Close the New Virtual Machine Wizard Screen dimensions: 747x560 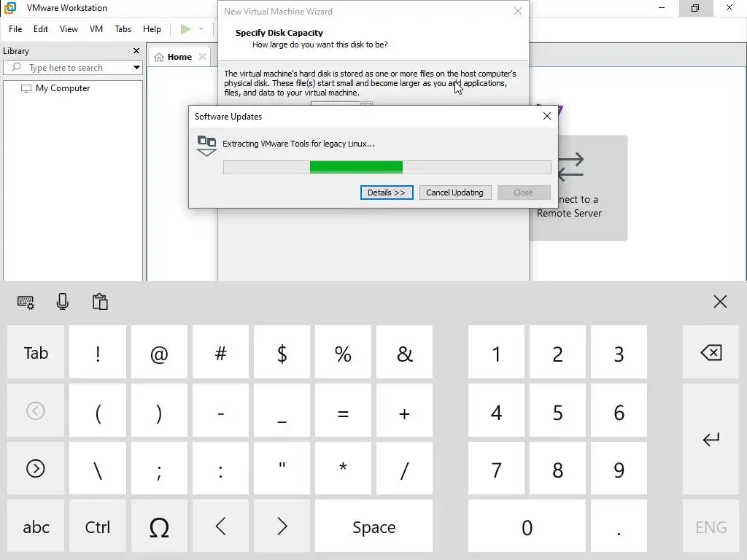518,11
